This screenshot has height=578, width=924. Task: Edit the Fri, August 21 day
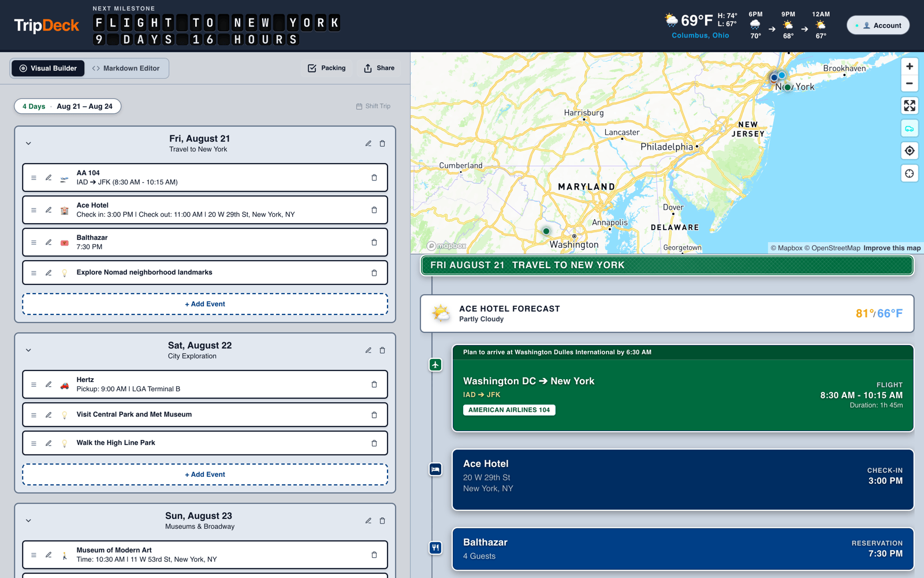[x=368, y=143]
